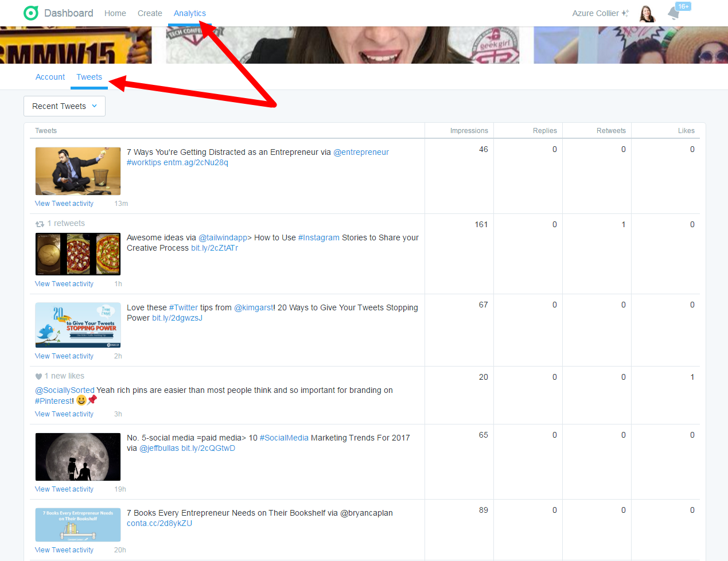View Tweet activity for the Instagram Stories tweet
The image size is (728, 561).
(64, 284)
